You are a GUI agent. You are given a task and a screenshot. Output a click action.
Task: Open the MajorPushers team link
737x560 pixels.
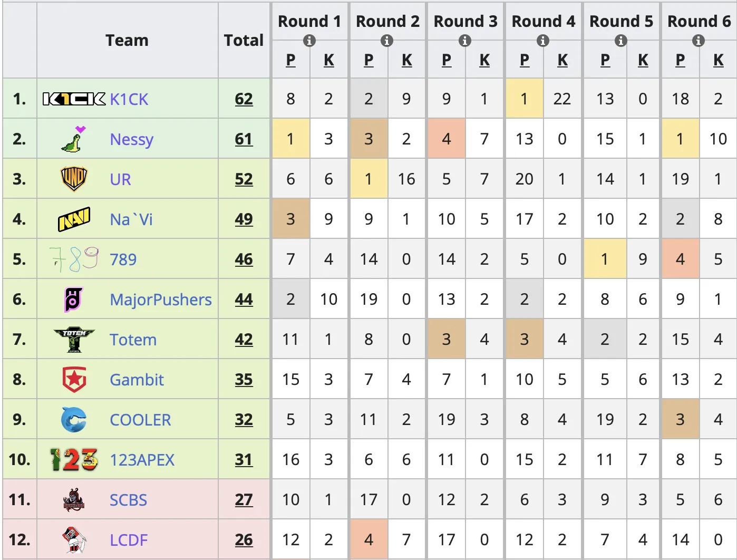(x=160, y=300)
